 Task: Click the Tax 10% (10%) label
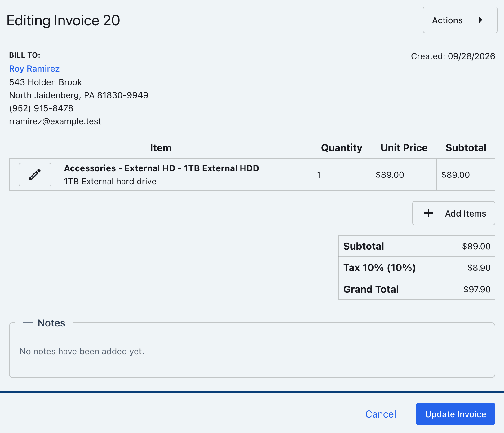pyautogui.click(x=379, y=268)
